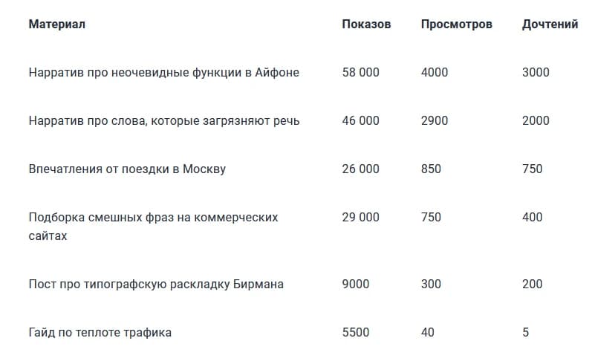The width and height of the screenshot is (592, 364).
Task: Click the "29 000" impressions value
Action: (x=360, y=218)
